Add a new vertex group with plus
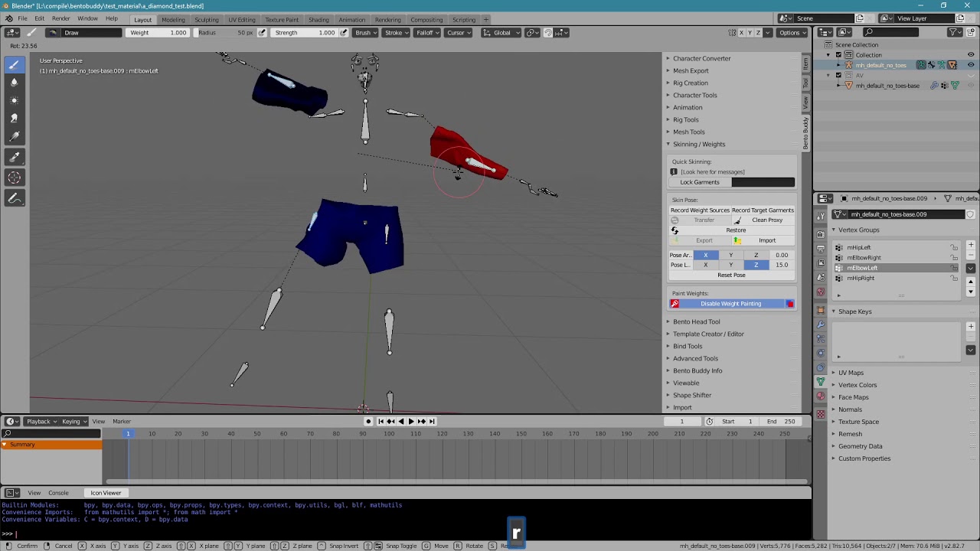 point(971,245)
